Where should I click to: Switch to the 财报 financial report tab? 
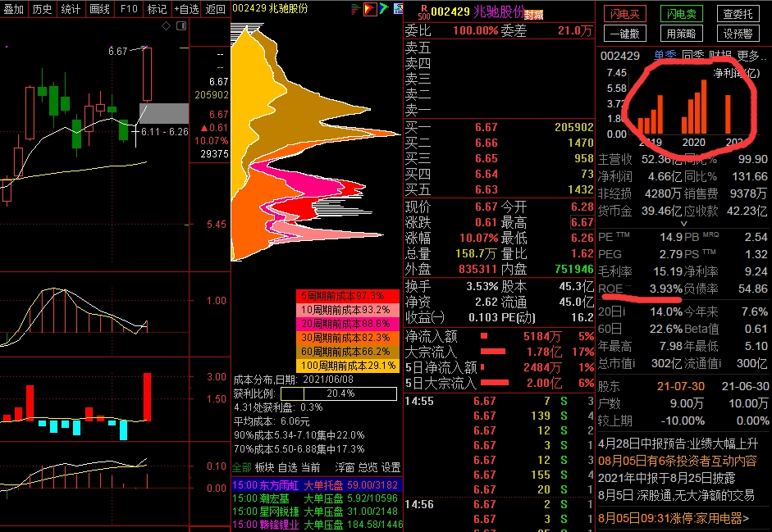coord(720,56)
